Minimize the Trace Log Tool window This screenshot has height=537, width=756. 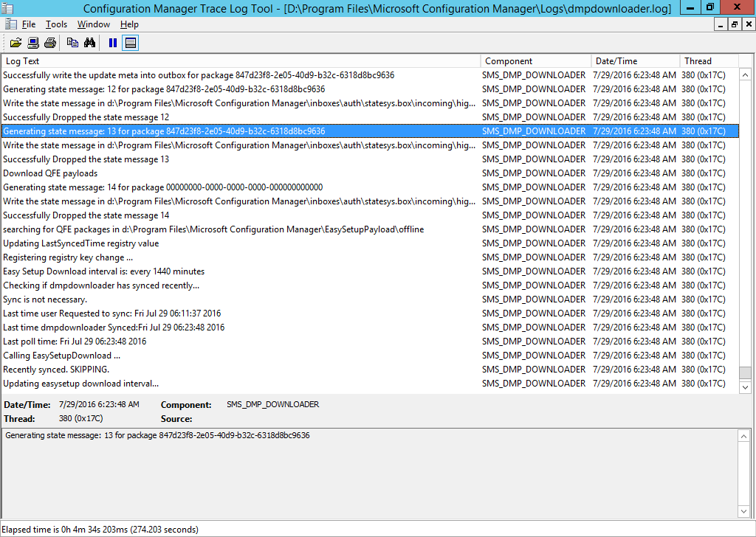click(691, 7)
